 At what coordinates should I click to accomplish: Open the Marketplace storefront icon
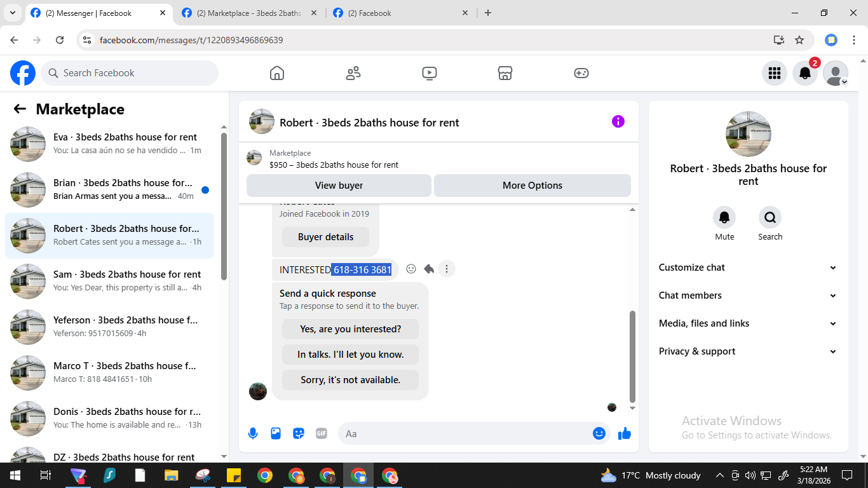click(505, 73)
